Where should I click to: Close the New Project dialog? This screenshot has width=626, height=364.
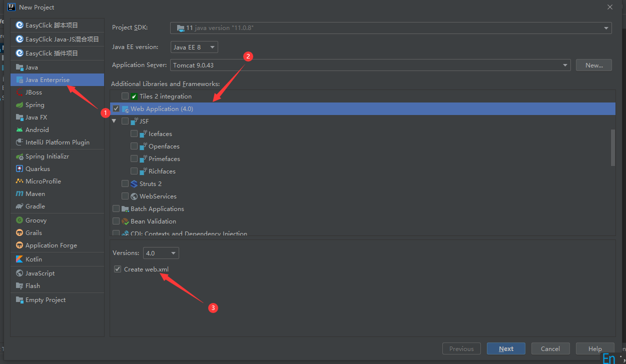point(610,7)
